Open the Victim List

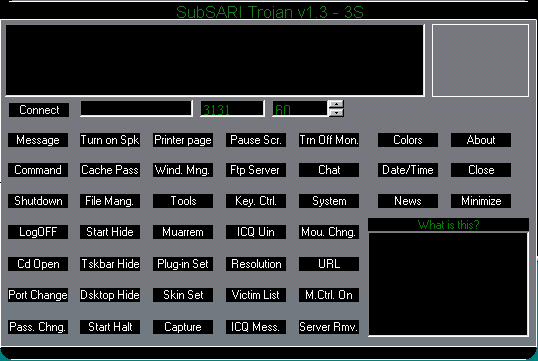point(256,295)
